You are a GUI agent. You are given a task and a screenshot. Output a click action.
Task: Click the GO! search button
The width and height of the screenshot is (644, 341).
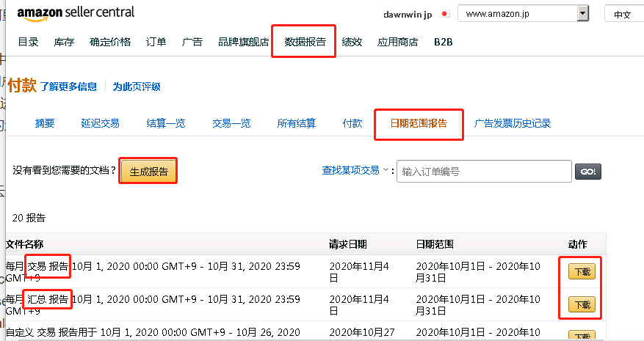[588, 172]
